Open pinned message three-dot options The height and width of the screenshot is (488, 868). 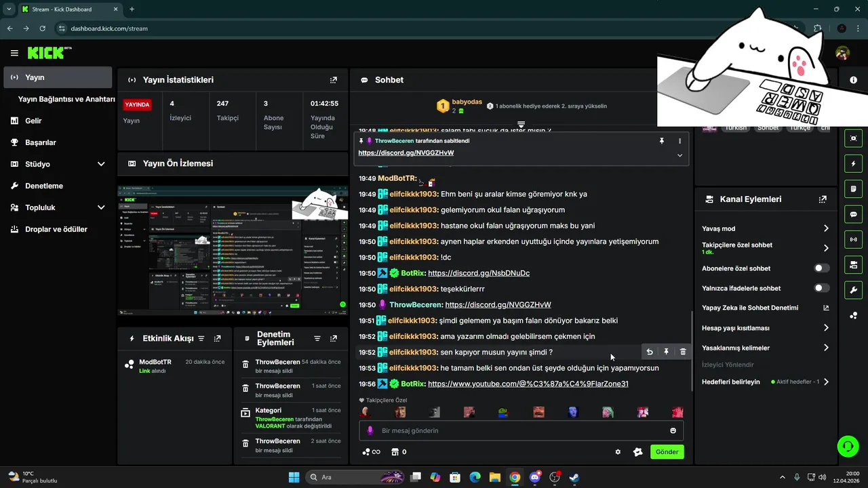click(679, 141)
